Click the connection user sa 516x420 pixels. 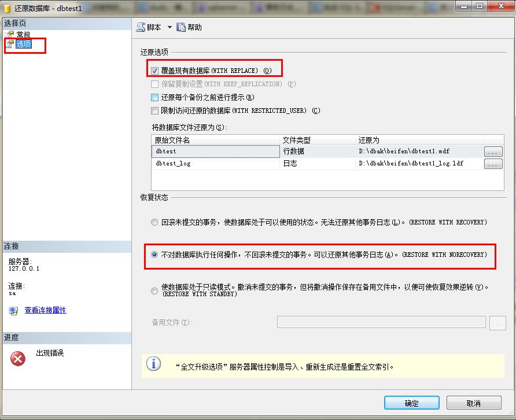[12, 293]
